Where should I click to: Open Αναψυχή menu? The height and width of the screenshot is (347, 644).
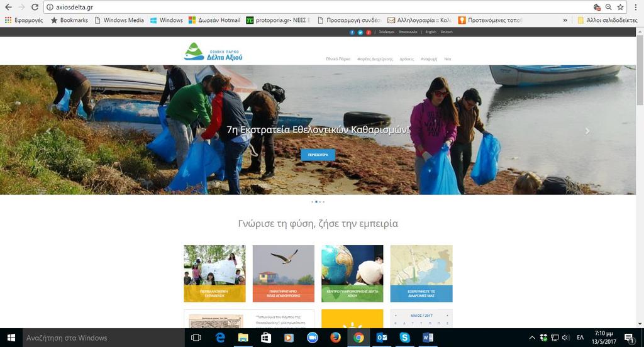coord(429,59)
